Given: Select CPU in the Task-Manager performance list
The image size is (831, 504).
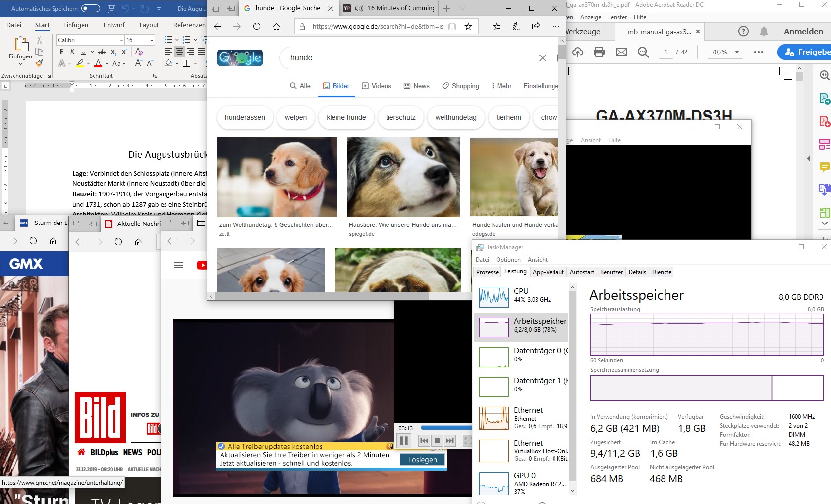Looking at the screenshot, I should point(521,297).
